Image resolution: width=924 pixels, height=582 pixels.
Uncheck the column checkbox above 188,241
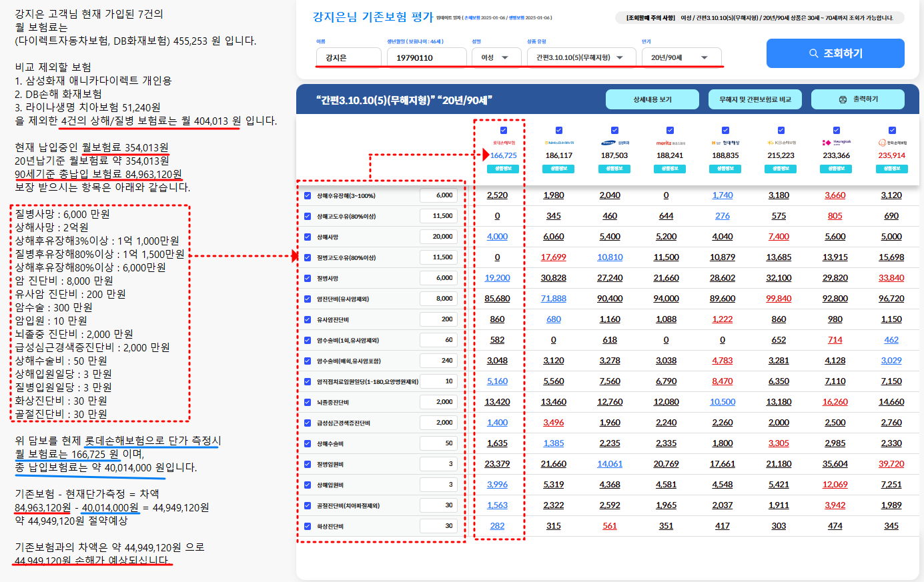[670, 131]
